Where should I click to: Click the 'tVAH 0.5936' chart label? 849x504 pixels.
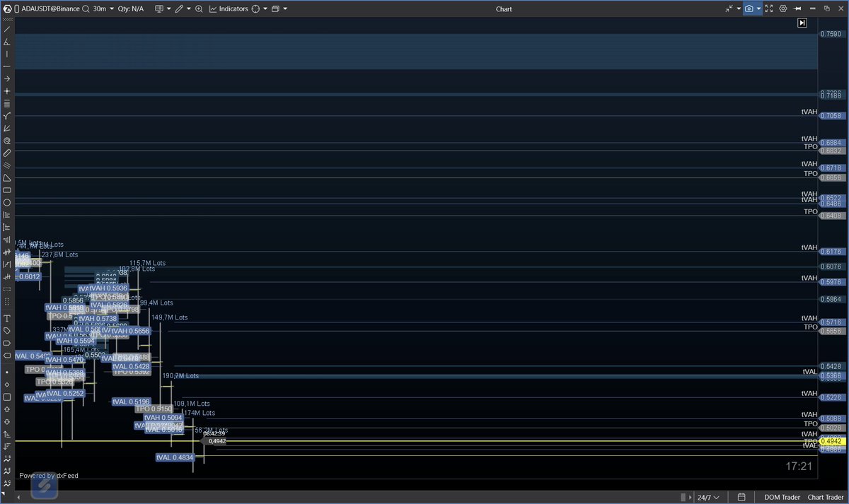tap(108, 288)
